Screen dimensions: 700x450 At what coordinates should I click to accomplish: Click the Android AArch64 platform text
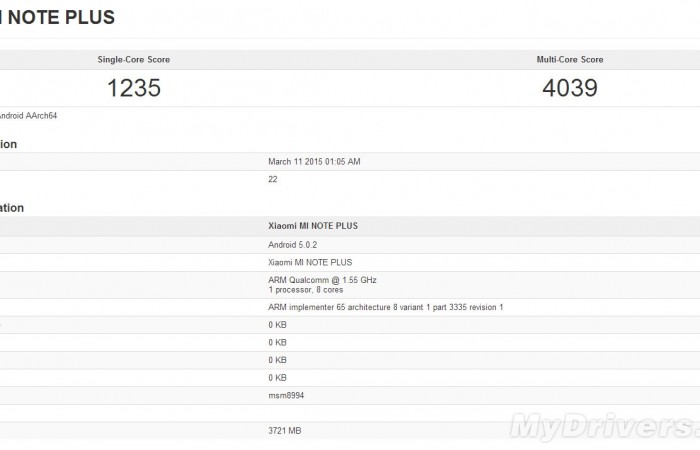tap(28, 116)
